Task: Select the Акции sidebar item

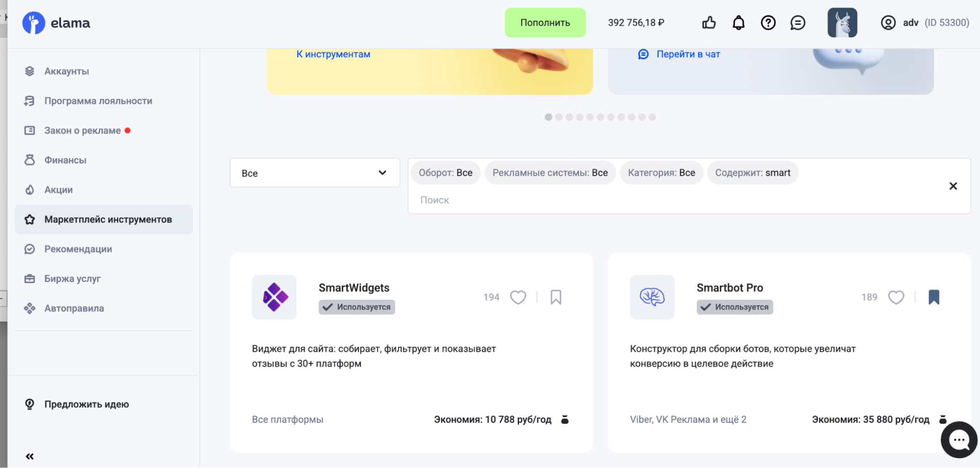Action: point(58,190)
